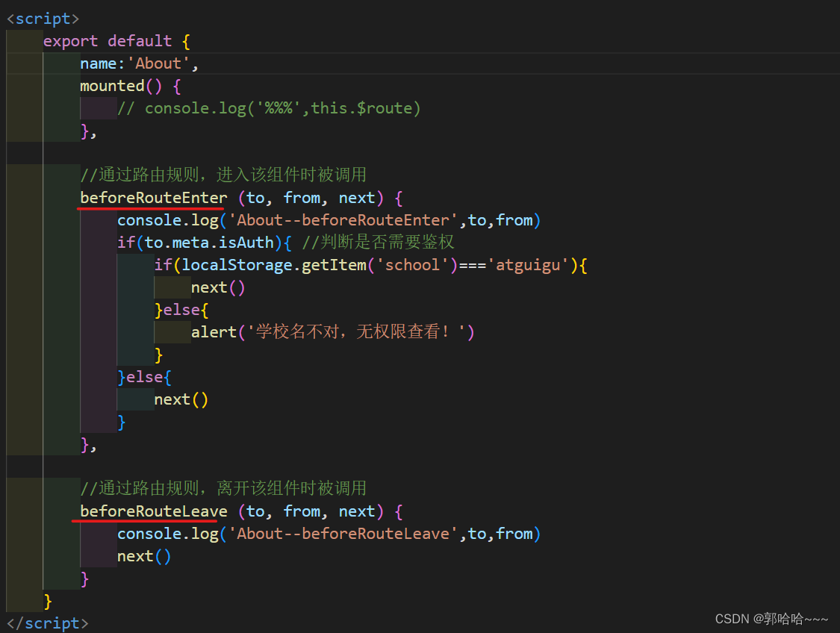840x633 pixels.
Task: Click the commented console.log '%%%' line
Action: [x=269, y=109]
